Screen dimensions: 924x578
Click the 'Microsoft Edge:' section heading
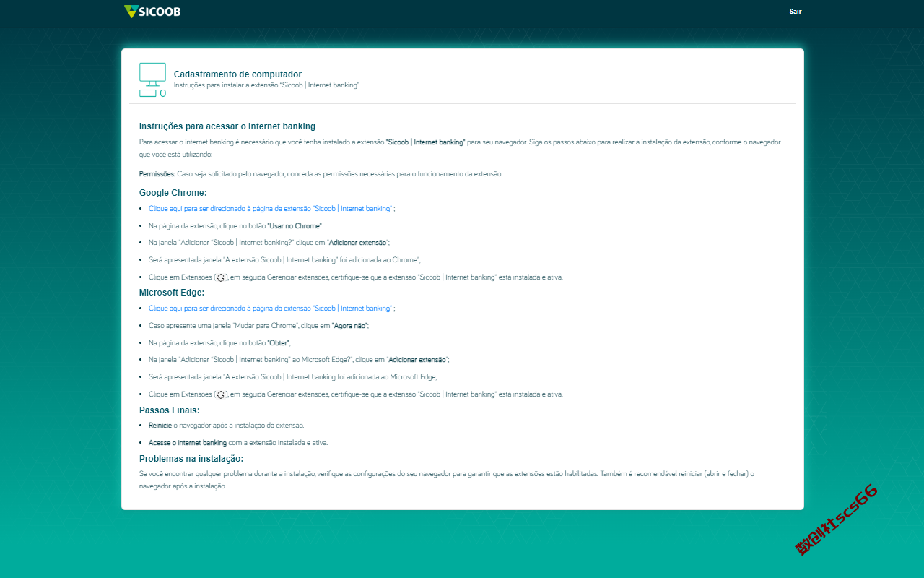coord(172,293)
